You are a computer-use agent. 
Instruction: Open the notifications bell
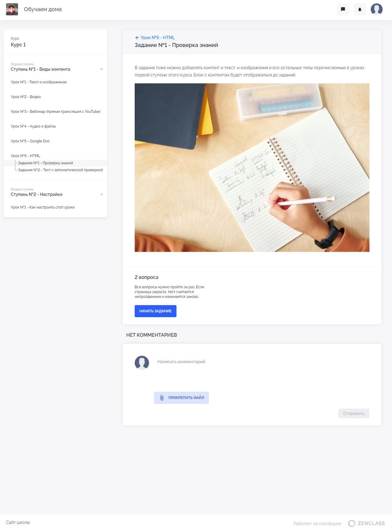coord(360,9)
